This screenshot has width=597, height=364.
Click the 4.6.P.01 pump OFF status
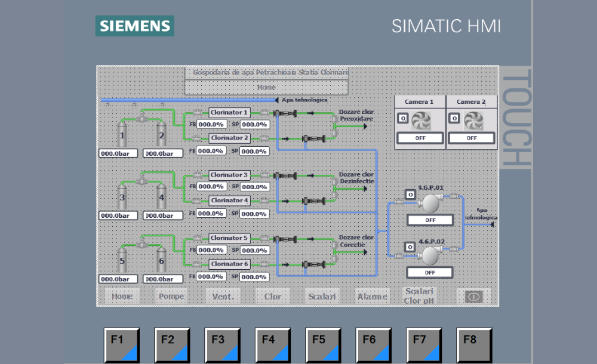point(430,220)
